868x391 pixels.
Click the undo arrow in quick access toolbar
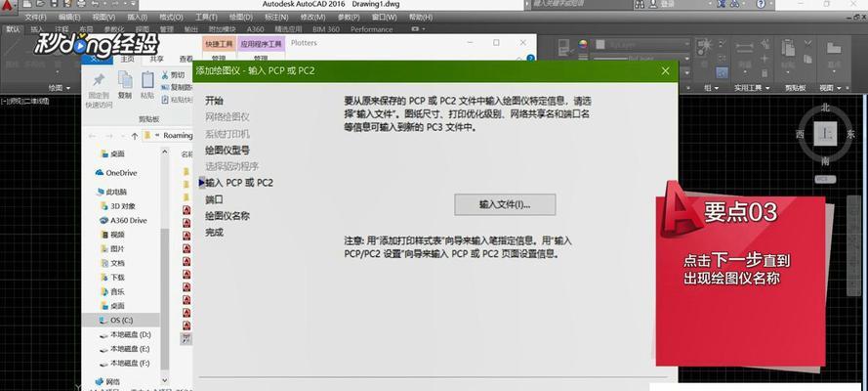tap(97, 5)
